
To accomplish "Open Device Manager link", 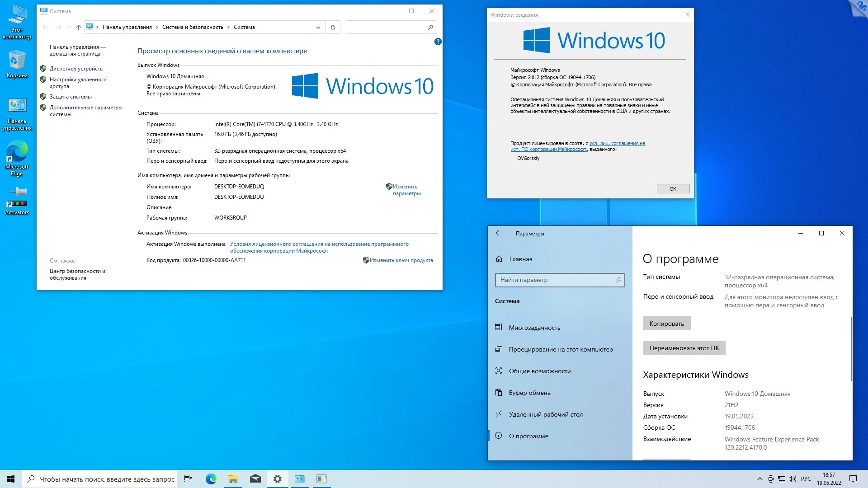I will pos(76,69).
